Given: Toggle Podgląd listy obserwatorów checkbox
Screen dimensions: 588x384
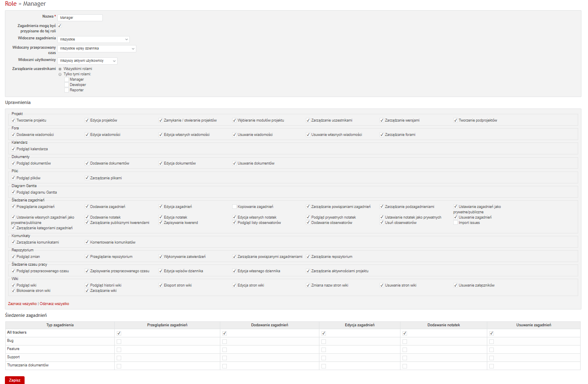Looking at the screenshot, I should (x=234, y=223).
